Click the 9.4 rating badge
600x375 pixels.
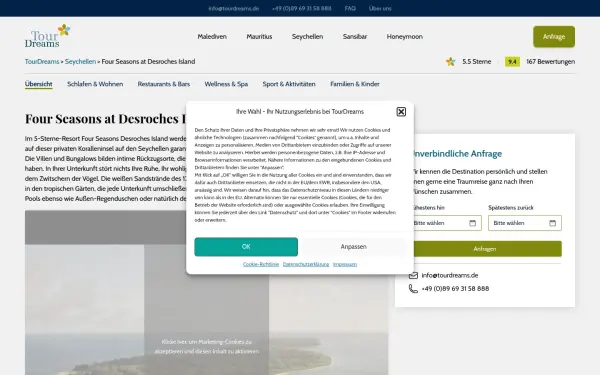[512, 62]
